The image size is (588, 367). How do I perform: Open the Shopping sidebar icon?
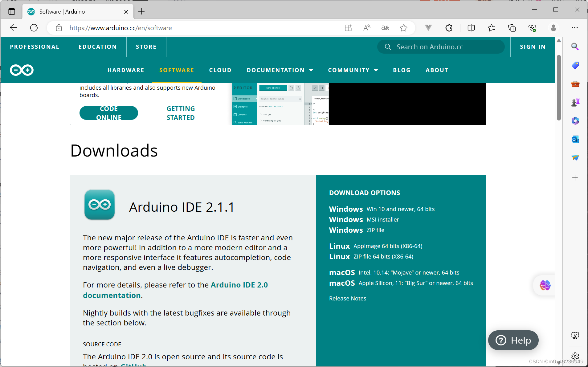(x=575, y=65)
